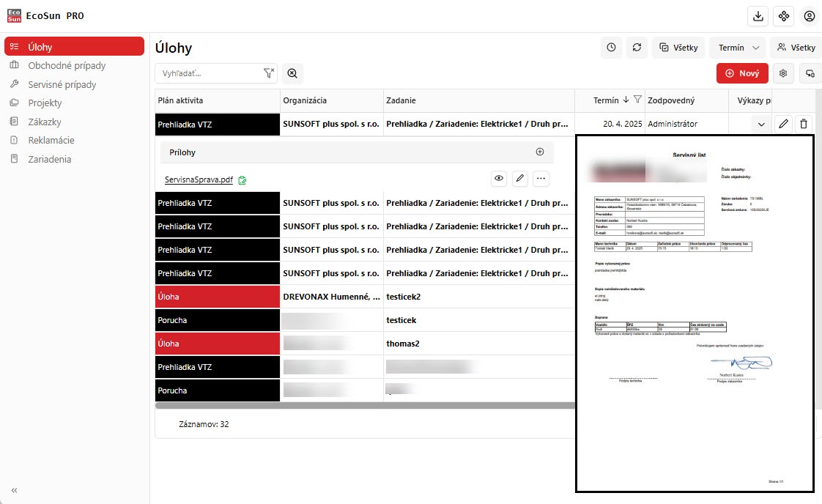Click the magnifier advanced search icon
822x504 pixels.
(x=292, y=73)
